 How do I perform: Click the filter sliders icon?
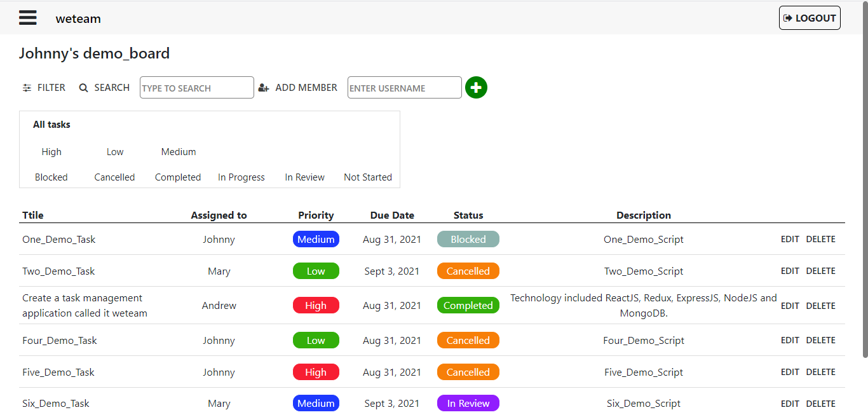tap(27, 88)
